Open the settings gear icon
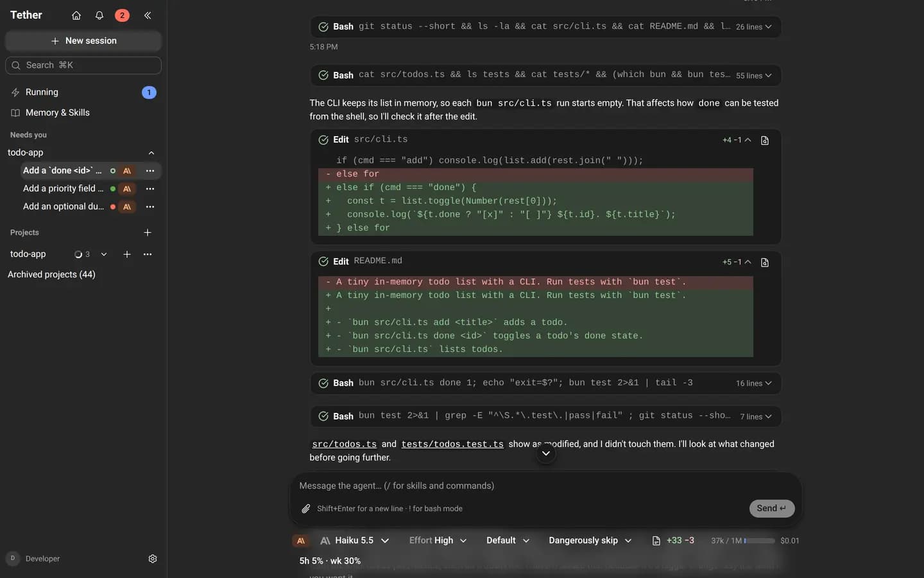924x578 pixels. (x=153, y=559)
